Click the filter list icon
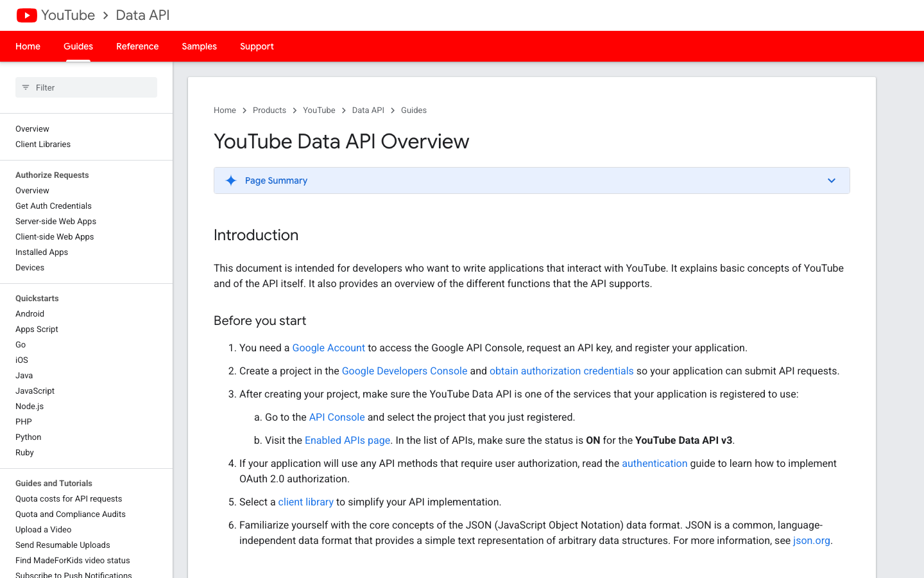Image resolution: width=924 pixels, height=578 pixels. (26, 87)
